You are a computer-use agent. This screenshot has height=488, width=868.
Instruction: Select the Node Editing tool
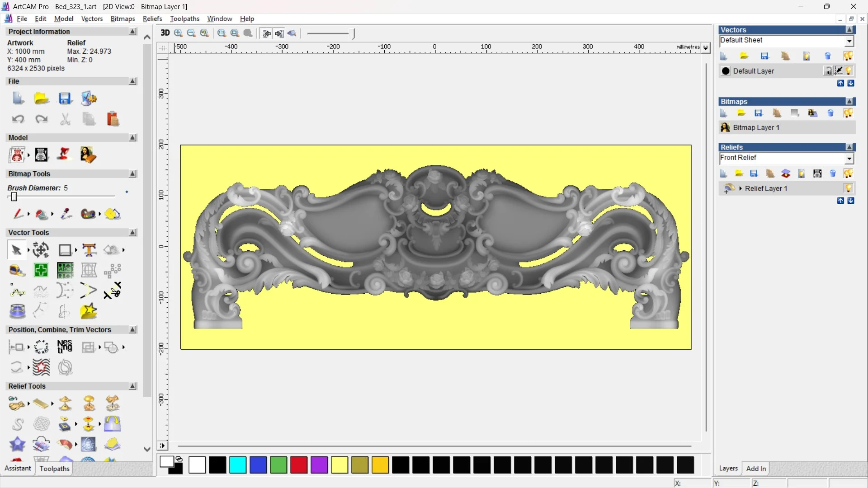coord(17,291)
